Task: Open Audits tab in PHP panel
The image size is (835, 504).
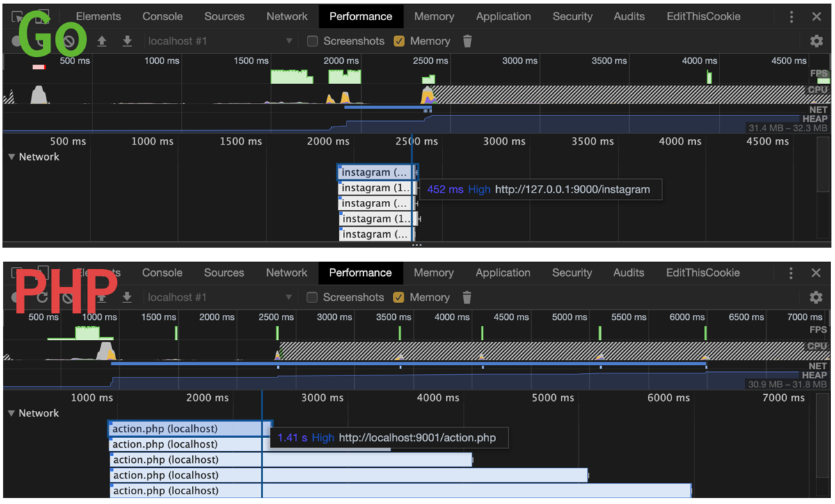Action: (629, 273)
